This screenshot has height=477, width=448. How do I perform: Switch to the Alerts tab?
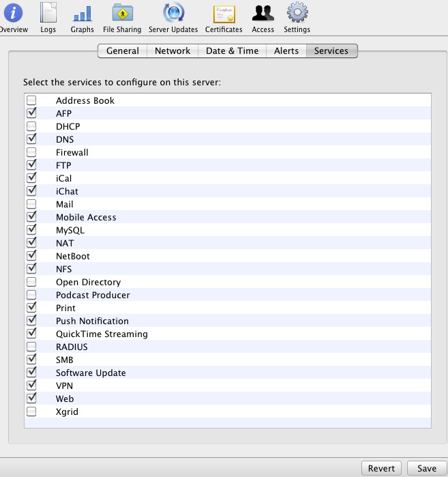286,50
